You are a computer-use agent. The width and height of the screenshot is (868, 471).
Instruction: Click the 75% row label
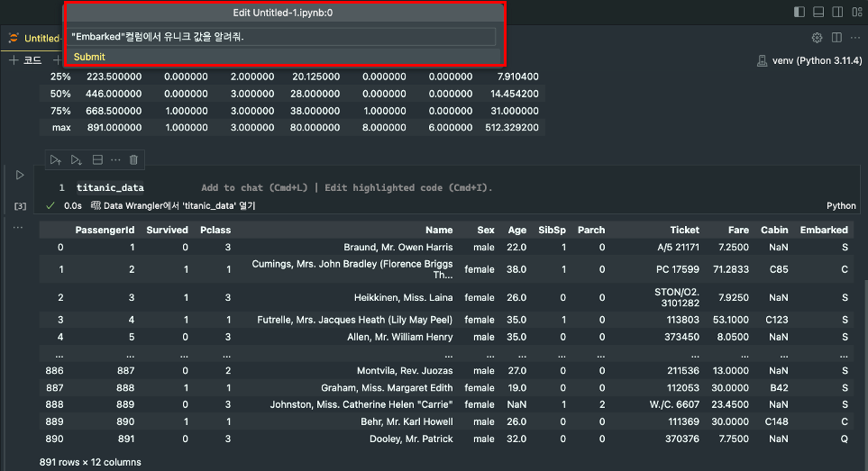[61, 111]
